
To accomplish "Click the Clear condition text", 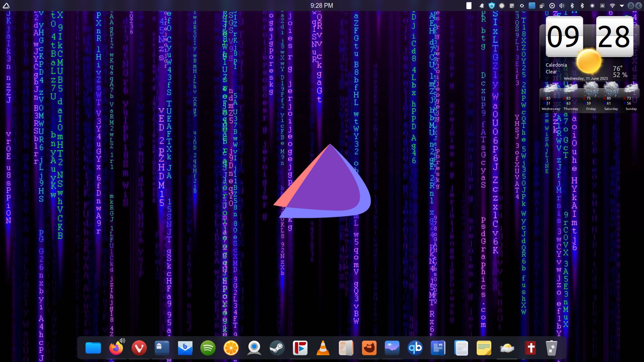I will pos(551,72).
